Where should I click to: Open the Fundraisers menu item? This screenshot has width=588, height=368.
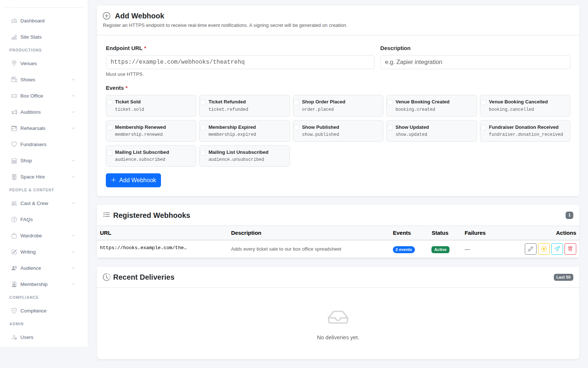click(44, 145)
